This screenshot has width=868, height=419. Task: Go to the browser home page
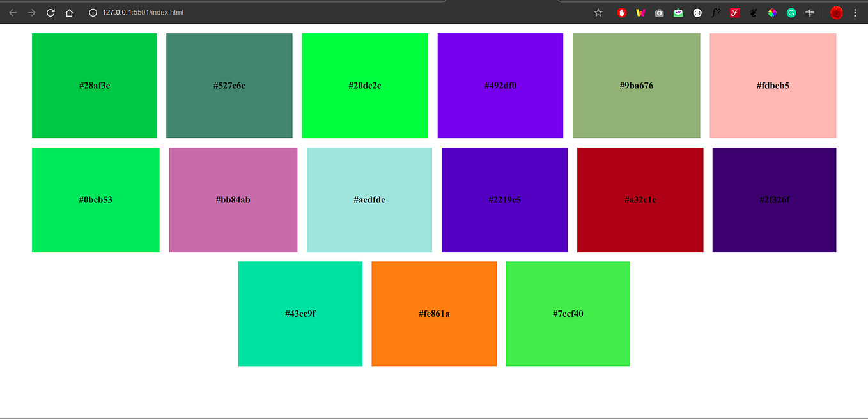(70, 12)
